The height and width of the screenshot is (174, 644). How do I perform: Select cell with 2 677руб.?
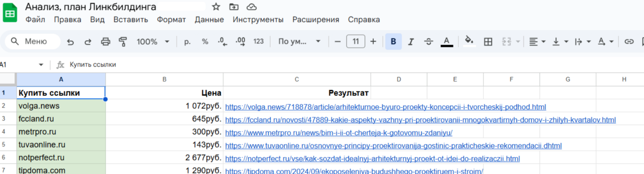(164, 157)
